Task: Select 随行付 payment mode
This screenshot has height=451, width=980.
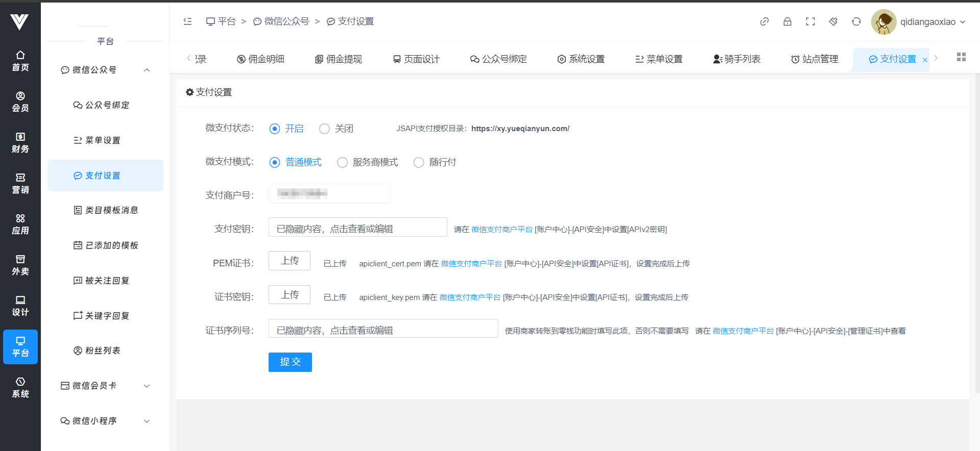Action: pyautogui.click(x=419, y=163)
